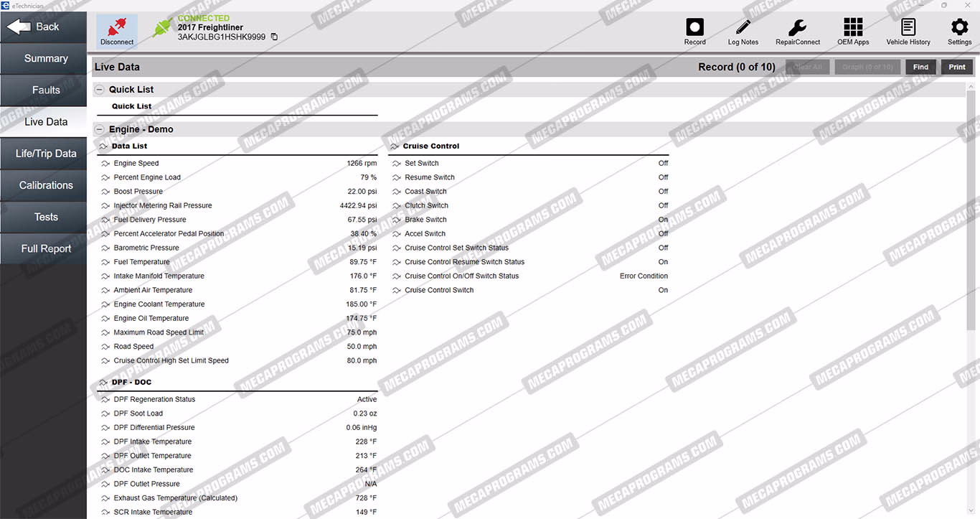Open the Calibrations tab
980x519 pixels.
click(x=43, y=184)
